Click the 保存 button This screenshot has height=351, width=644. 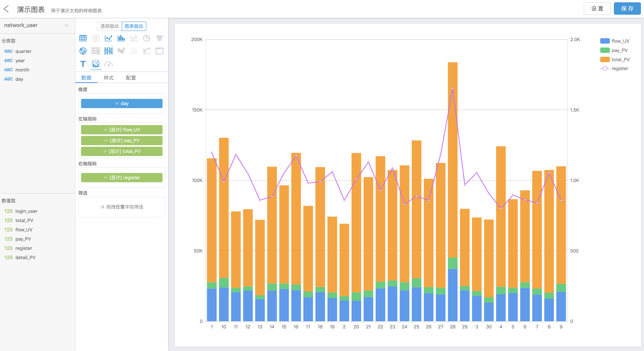coord(627,9)
